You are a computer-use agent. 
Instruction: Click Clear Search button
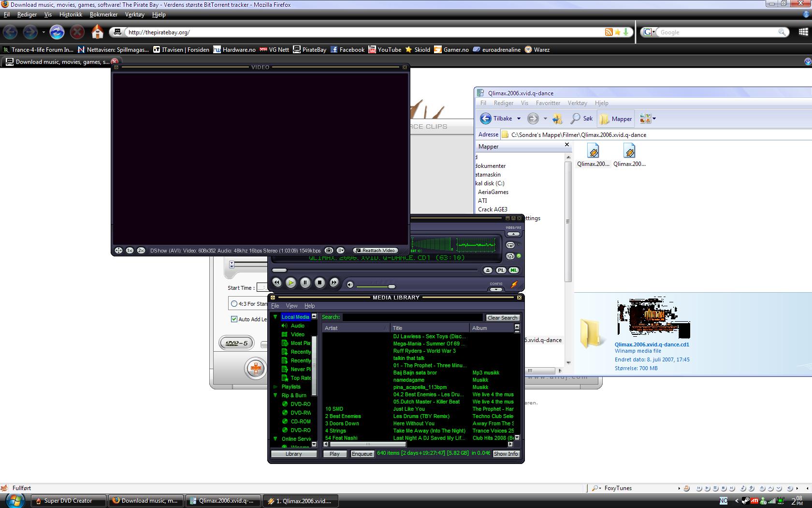point(502,318)
